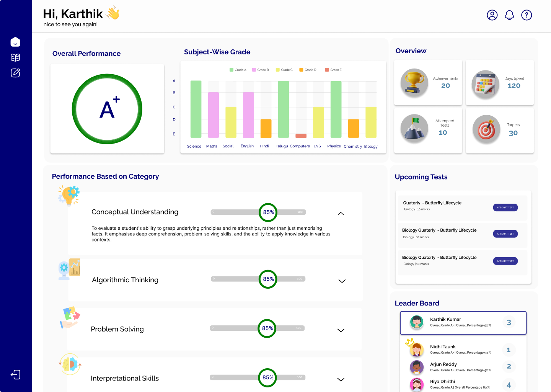Toggle Grade E legend in chart
Screen dimensions: 551x392
click(x=333, y=70)
